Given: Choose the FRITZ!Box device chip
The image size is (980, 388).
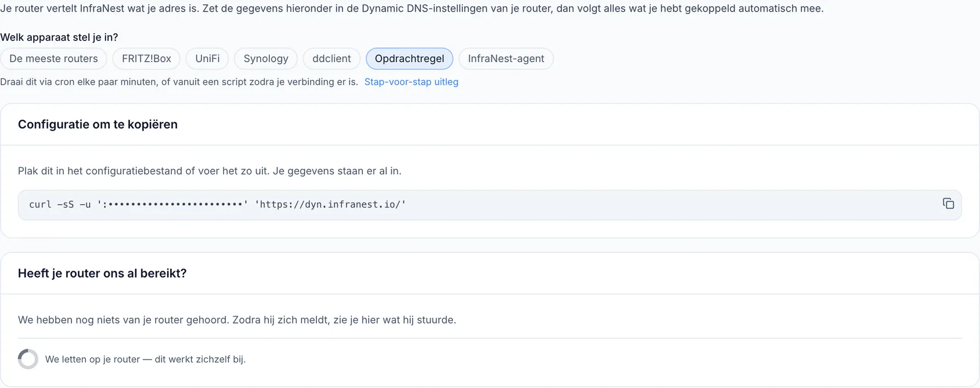Looking at the screenshot, I should tap(146, 59).
